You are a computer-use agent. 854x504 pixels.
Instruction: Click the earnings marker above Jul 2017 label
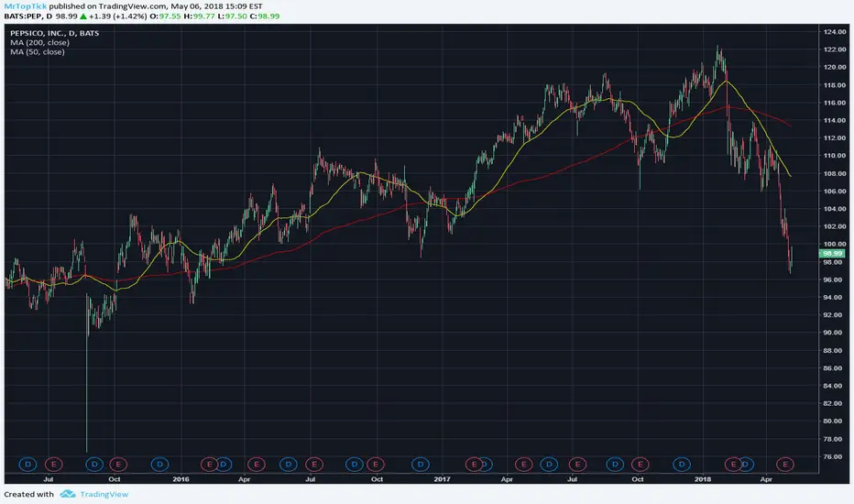[577, 465]
